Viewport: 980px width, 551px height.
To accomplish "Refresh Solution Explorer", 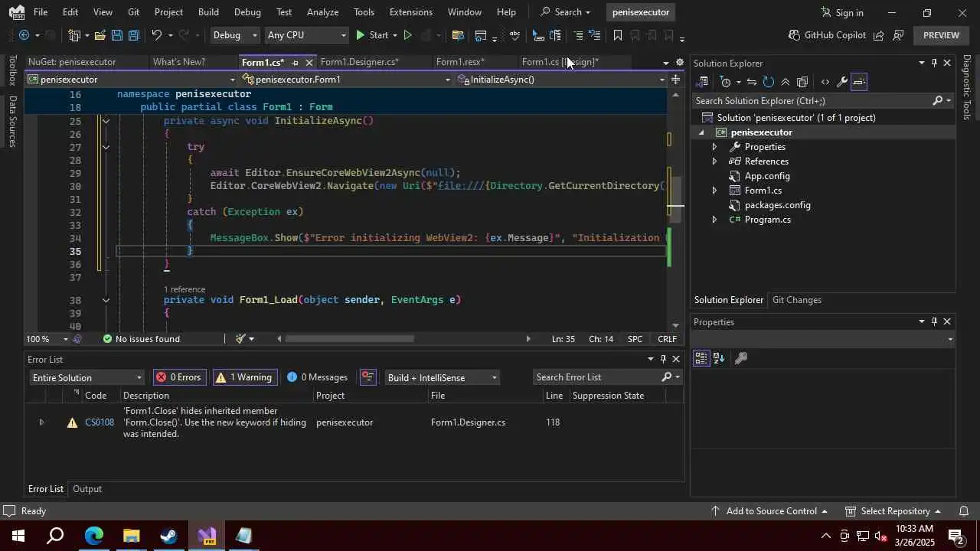I will 769,82.
